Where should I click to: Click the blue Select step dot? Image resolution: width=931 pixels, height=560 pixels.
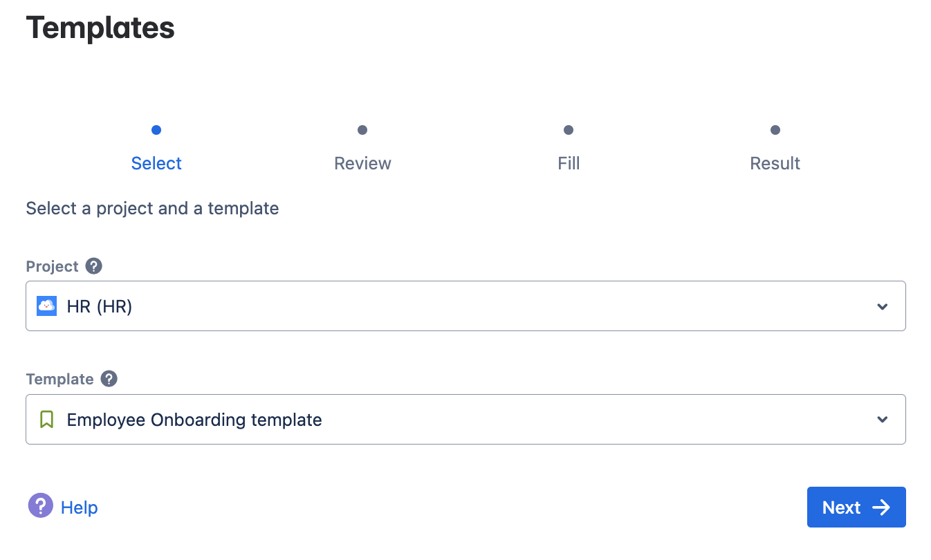[156, 130]
